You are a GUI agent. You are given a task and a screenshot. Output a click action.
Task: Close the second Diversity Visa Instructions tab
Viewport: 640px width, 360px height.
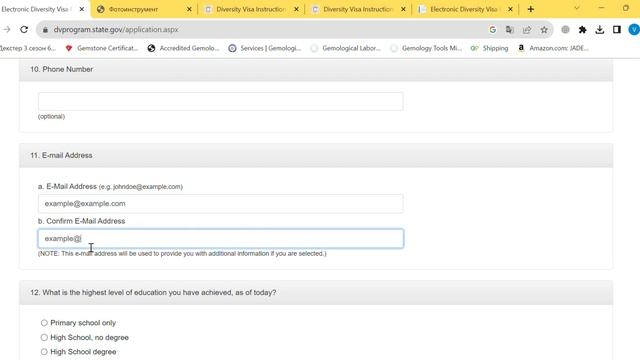click(x=403, y=9)
